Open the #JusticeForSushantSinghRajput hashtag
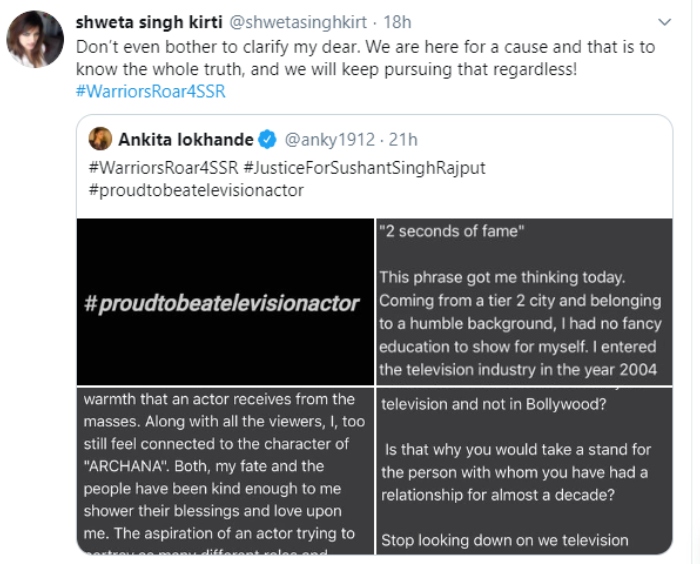The width and height of the screenshot is (700, 564). 364,167
